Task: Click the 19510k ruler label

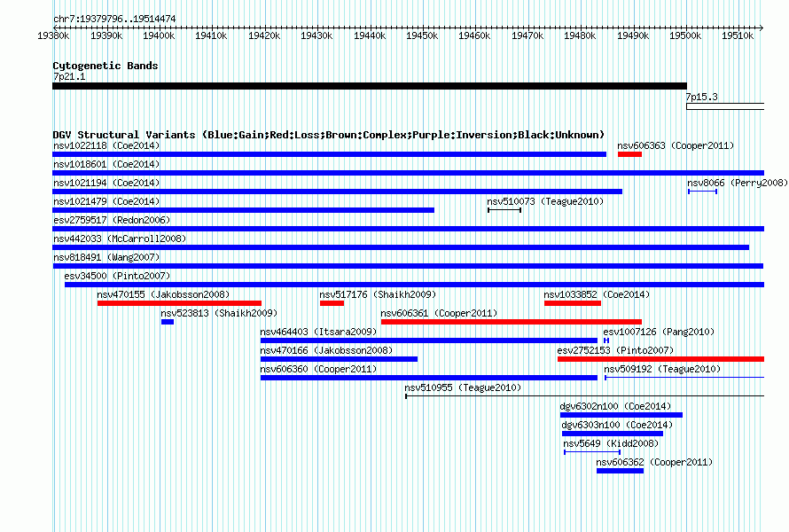Action: tap(738, 35)
